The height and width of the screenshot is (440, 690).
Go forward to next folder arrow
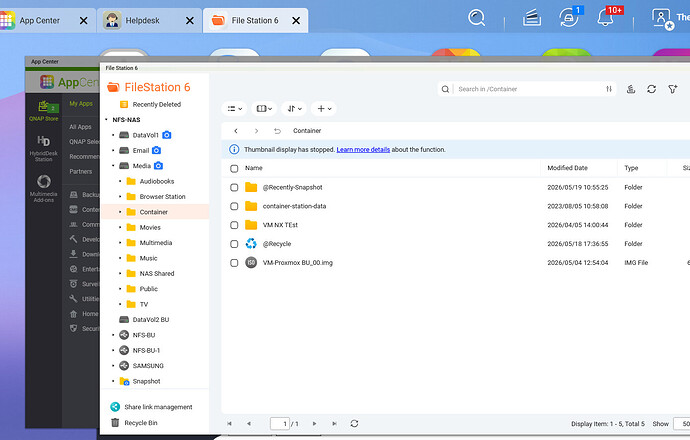256,131
